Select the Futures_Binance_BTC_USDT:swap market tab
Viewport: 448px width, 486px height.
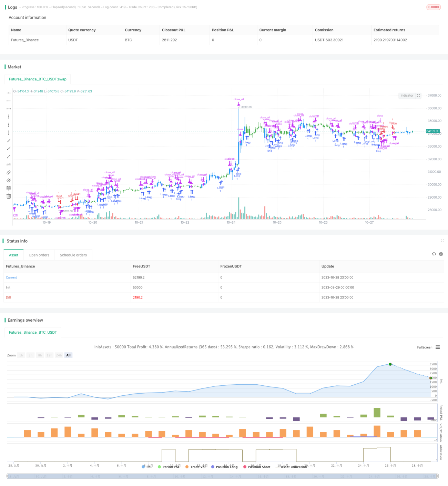tap(38, 79)
